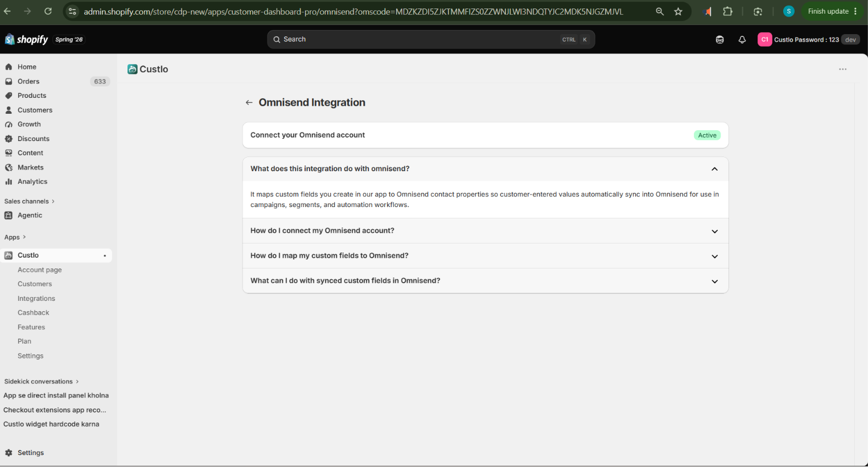The image size is (868, 467).
Task: Click the Orders count badge 633
Action: [x=100, y=81]
